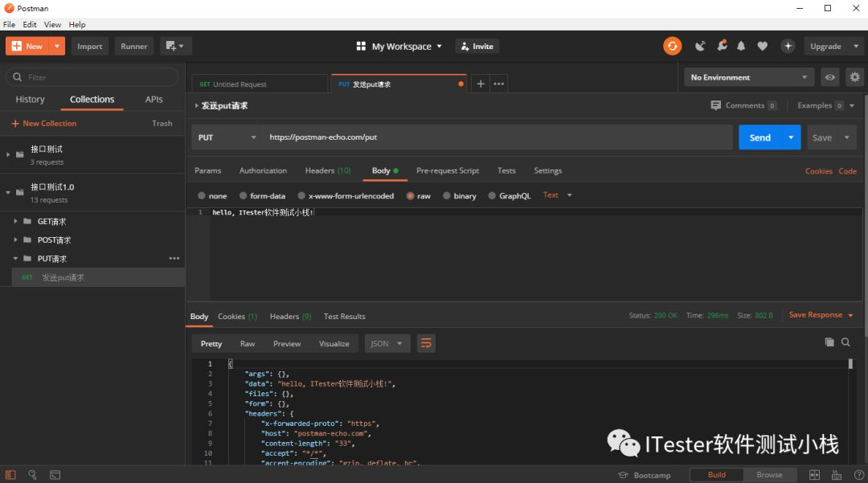Click the orange sync icon
This screenshot has height=483, width=868.
coord(672,46)
